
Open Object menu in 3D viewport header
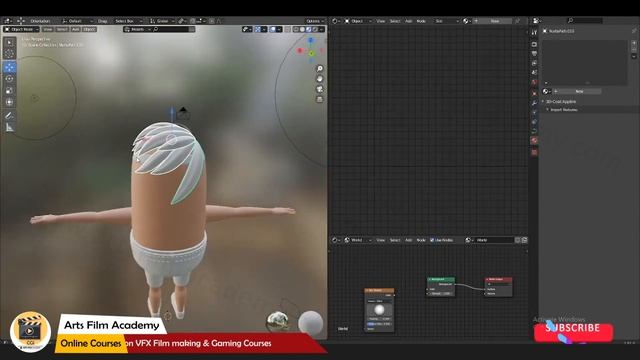(x=89, y=29)
